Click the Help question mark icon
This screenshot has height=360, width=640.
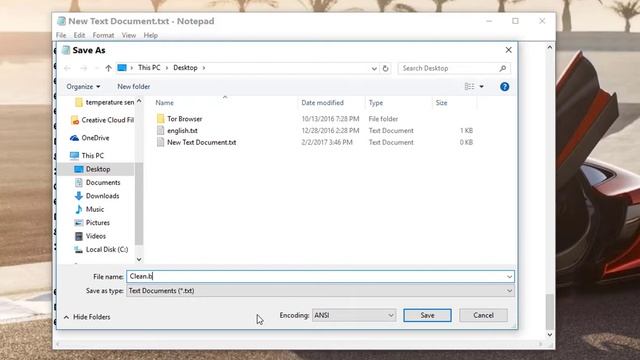coord(504,87)
